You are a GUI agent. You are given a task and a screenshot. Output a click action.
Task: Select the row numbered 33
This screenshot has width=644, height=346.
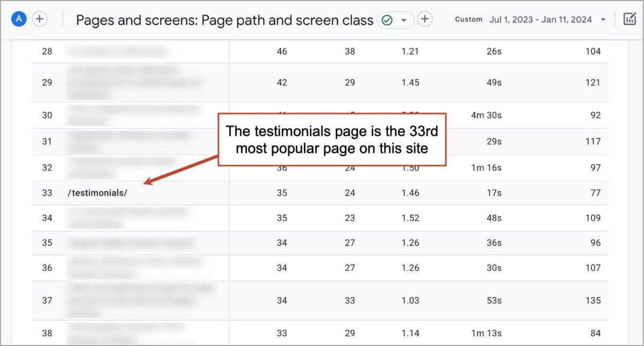(x=47, y=192)
